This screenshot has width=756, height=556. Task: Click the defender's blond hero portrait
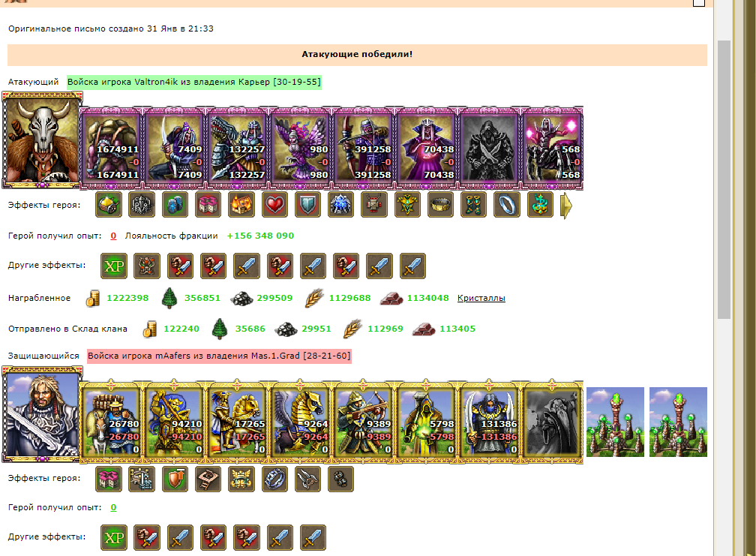coord(42,414)
